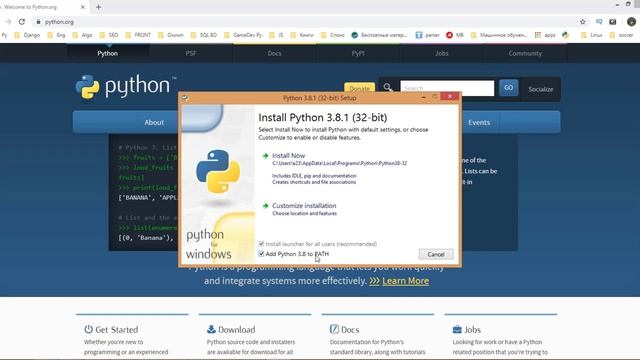The image size is (640, 360).
Task: Click the Donate button
Action: (359, 88)
